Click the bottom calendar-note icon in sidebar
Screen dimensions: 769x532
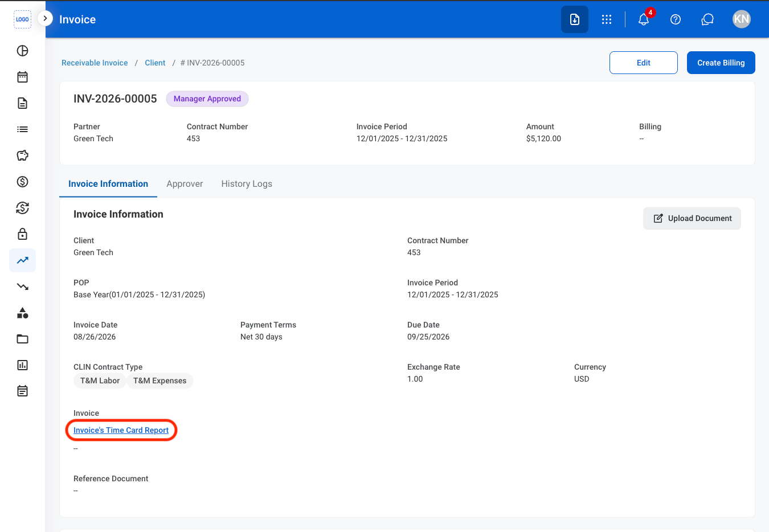tap(23, 391)
